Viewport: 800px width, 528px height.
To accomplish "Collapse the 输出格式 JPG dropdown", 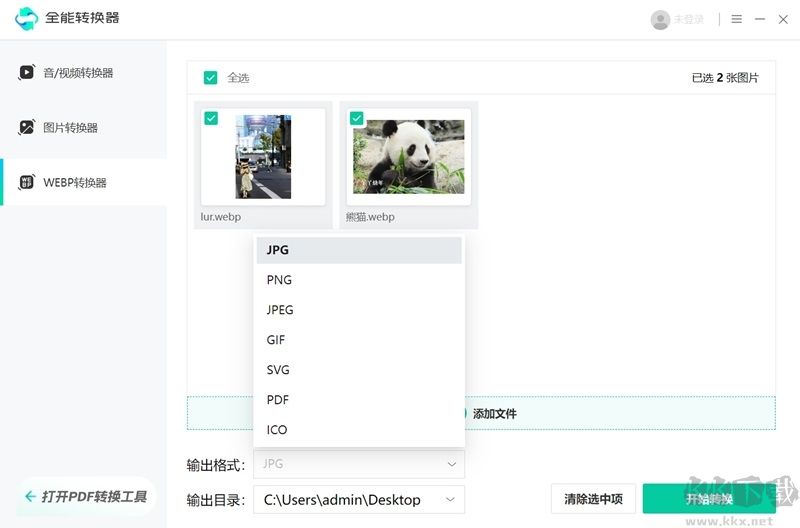I will 359,464.
